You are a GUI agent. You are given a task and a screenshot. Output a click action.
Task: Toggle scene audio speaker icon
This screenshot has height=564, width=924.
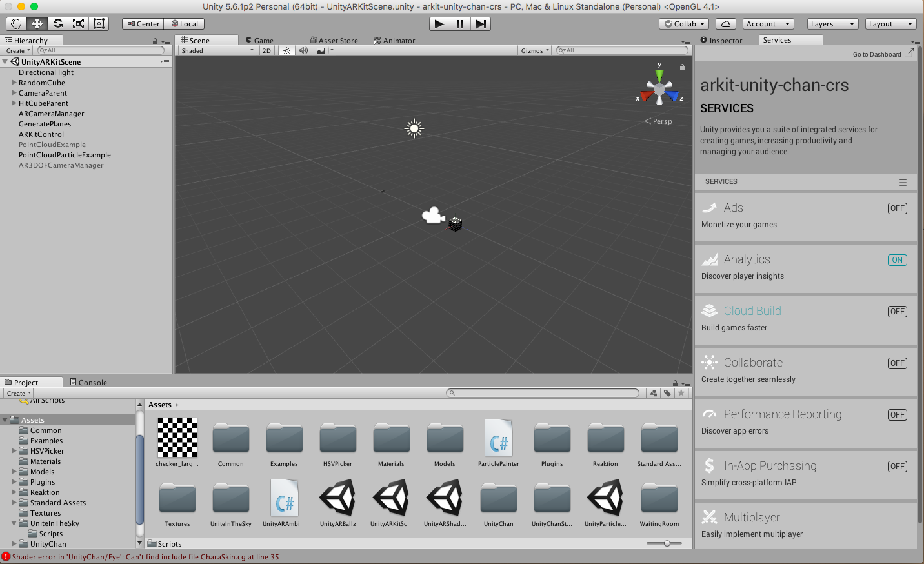coord(303,50)
